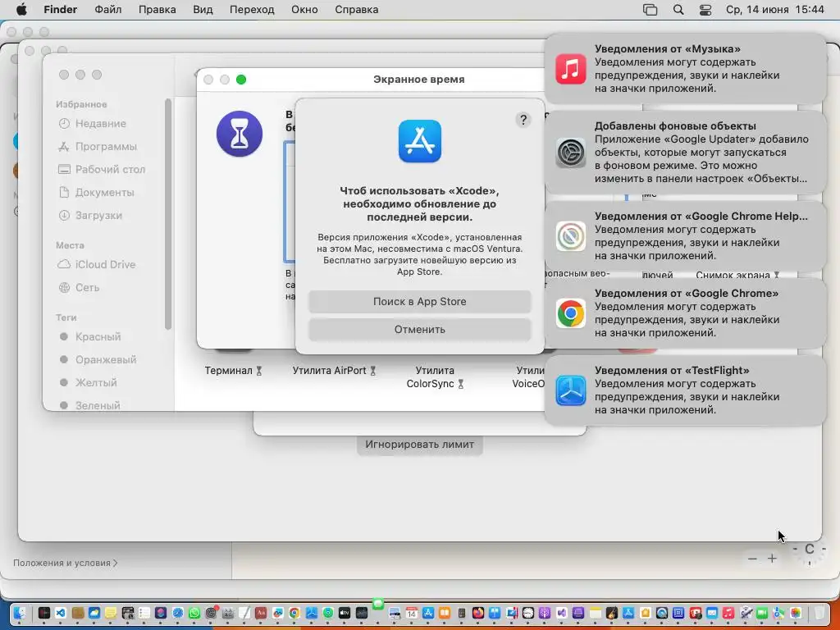The height and width of the screenshot is (630, 840).
Task: Open Apple TV app in Dock
Action: click(345, 613)
